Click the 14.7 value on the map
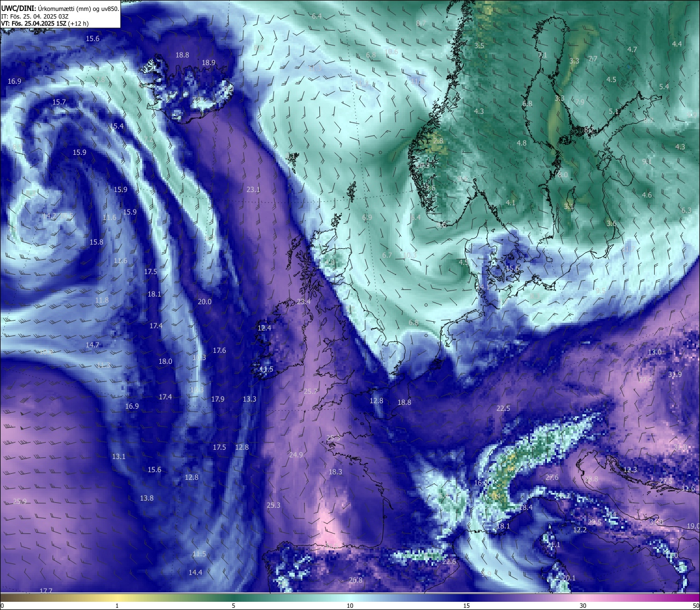This screenshot has height=610, width=700. 92,345
